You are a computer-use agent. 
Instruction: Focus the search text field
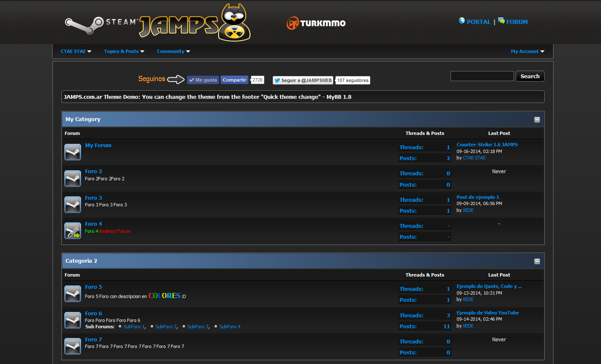coord(482,76)
